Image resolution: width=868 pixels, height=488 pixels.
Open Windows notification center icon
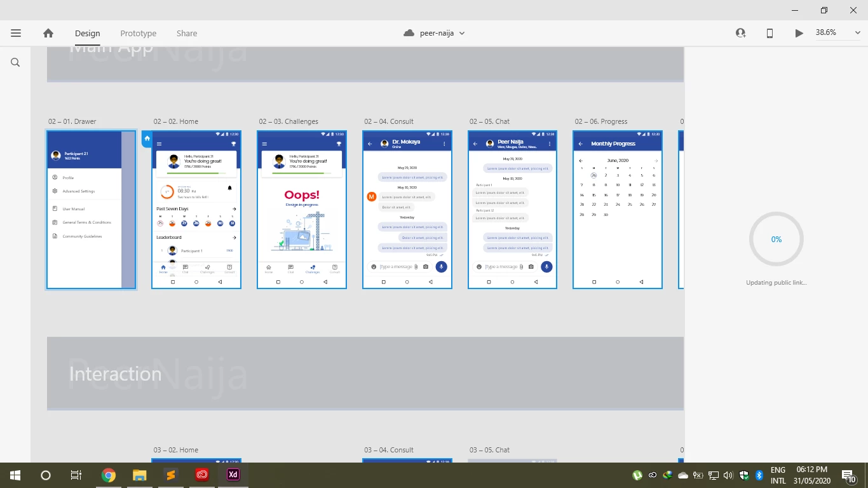point(849,475)
